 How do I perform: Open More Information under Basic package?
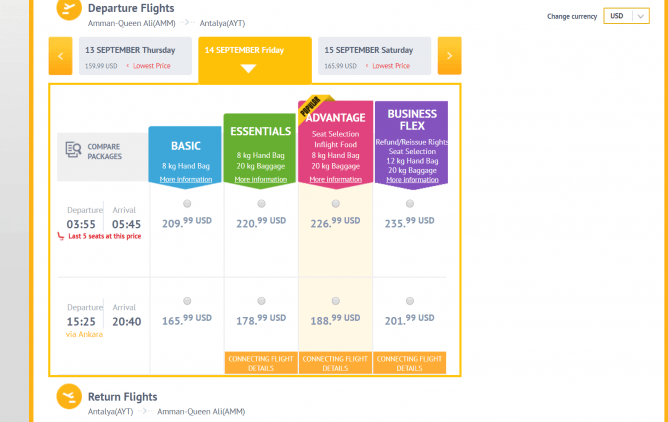point(186,180)
